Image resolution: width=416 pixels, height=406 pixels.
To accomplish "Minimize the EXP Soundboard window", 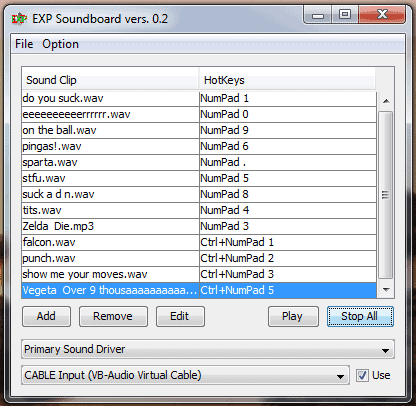I will [318, 15].
